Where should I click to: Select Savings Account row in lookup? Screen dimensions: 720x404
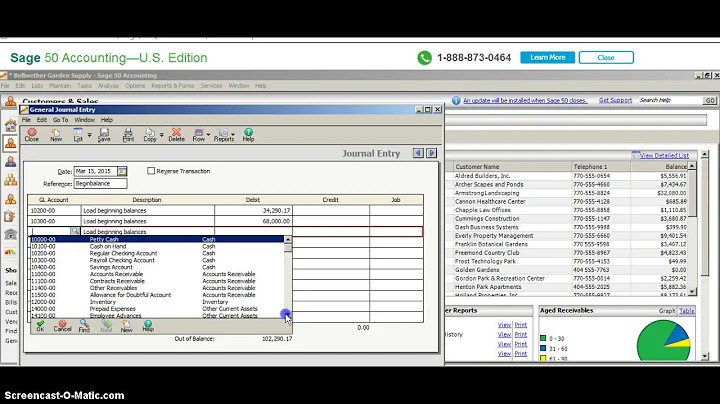tap(157, 267)
